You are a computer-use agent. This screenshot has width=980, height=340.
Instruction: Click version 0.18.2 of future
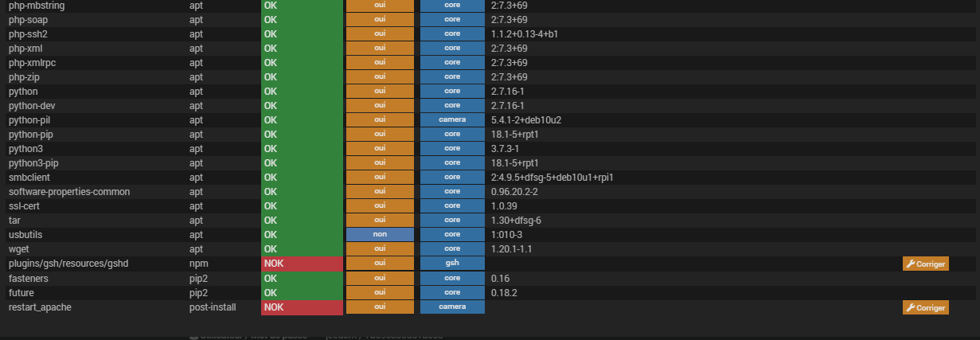coord(504,292)
